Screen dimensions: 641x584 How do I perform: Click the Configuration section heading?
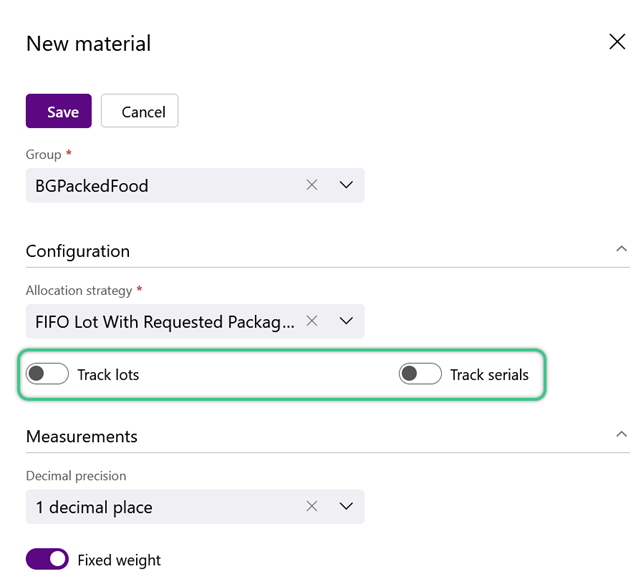point(78,251)
